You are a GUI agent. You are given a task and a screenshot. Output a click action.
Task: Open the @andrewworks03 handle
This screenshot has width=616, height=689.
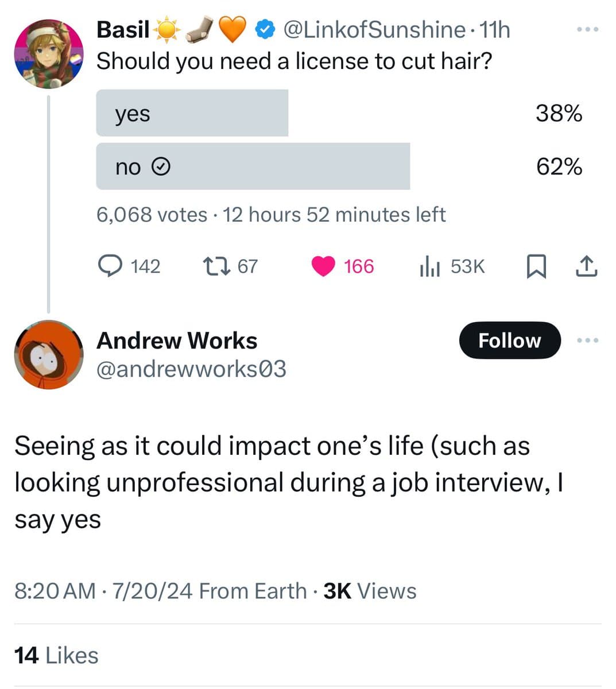click(191, 369)
